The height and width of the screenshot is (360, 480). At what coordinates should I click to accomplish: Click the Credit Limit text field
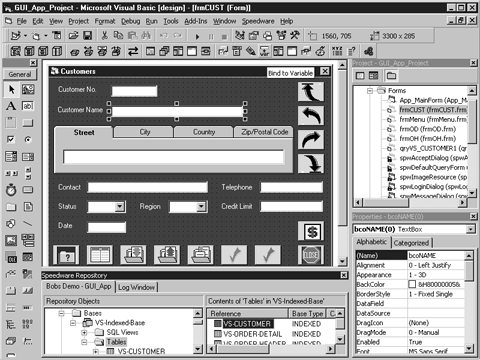coord(291,207)
